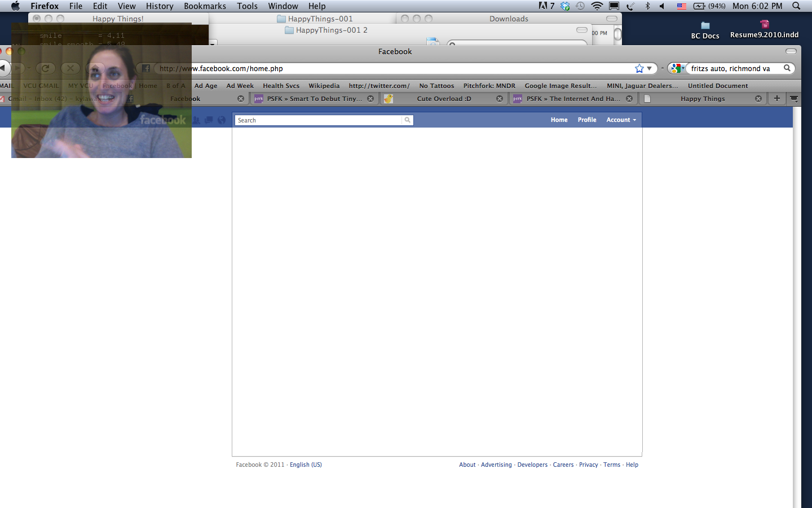
Task: Open the list all tabs dropdown
Action: click(x=794, y=98)
